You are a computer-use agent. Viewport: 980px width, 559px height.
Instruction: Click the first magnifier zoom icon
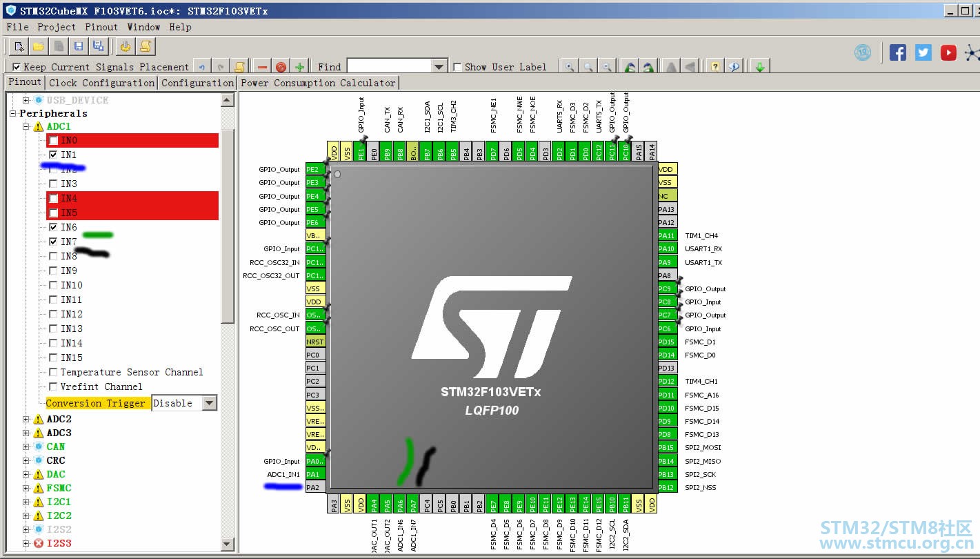[x=570, y=67]
